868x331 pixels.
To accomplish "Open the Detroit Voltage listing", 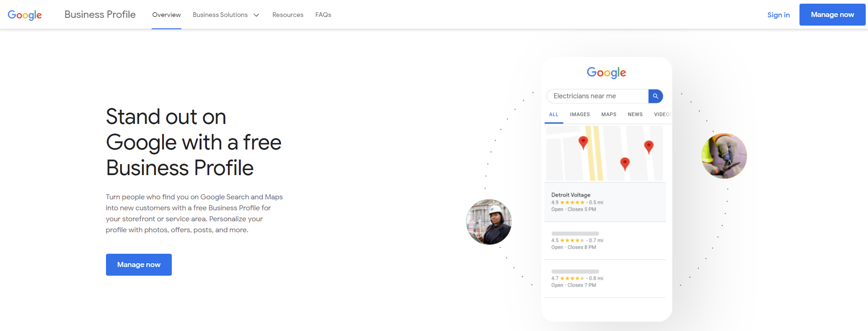I will tap(605, 202).
